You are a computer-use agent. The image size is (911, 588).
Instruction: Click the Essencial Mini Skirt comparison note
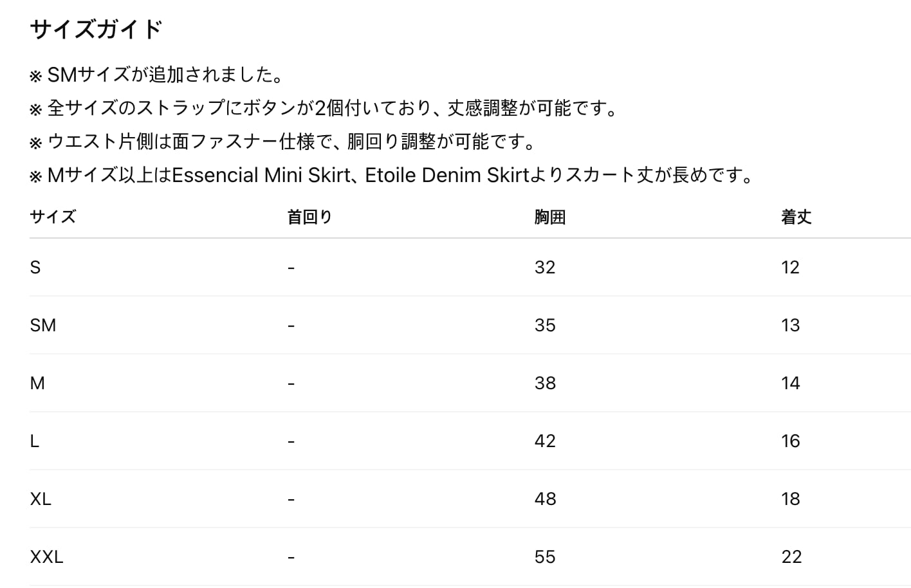pos(392,175)
